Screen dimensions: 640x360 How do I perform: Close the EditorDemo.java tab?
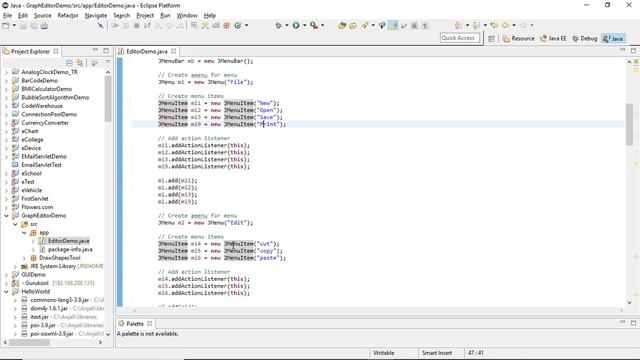[x=173, y=51]
